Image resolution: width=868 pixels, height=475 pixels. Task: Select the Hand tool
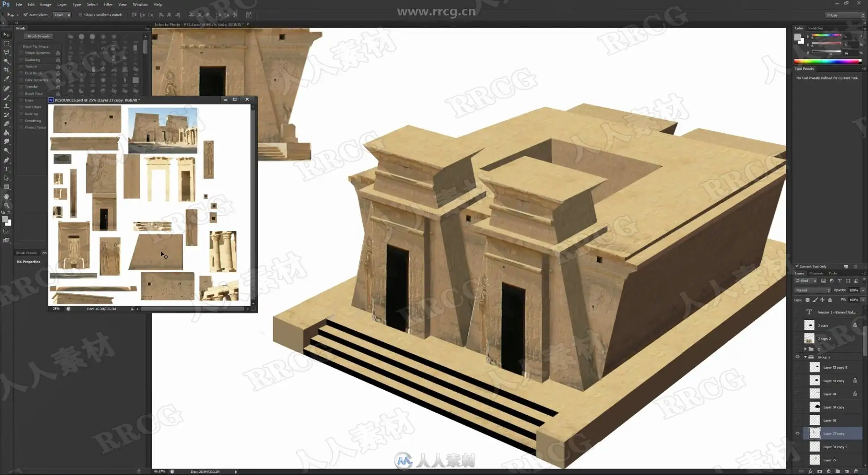[x=7, y=196]
